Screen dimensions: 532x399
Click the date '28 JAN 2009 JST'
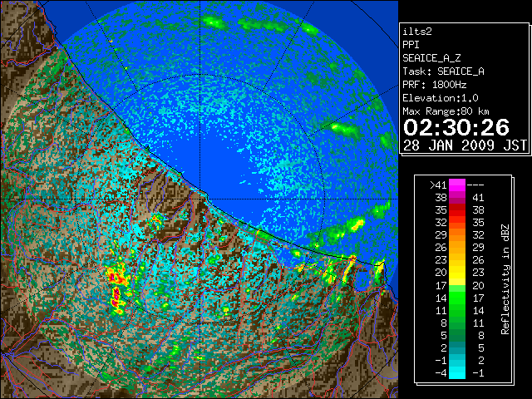(x=465, y=145)
